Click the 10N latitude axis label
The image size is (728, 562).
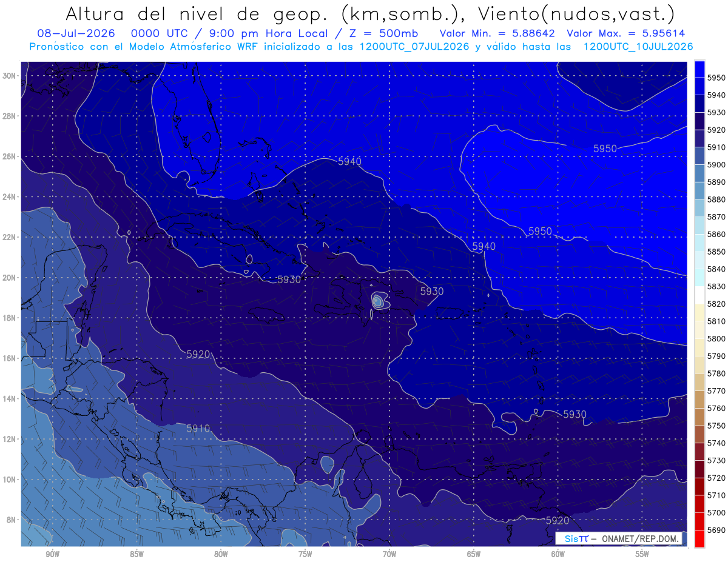pyautogui.click(x=10, y=480)
